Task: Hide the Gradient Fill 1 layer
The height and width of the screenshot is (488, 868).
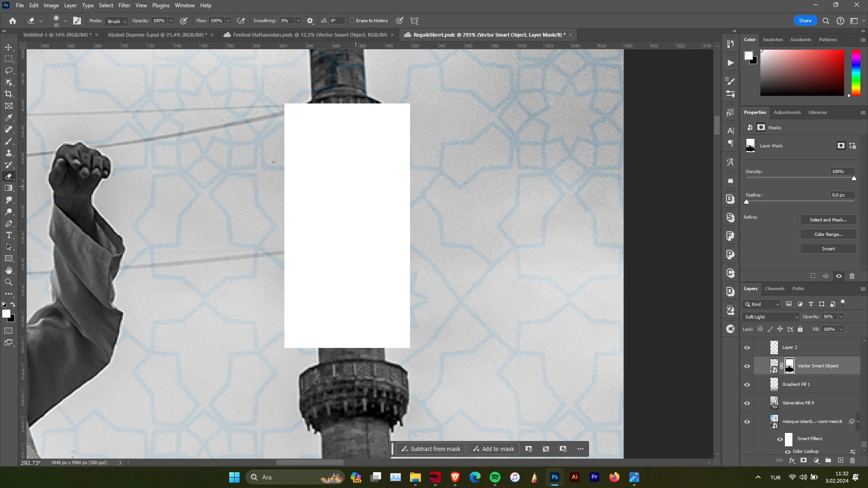Action: (747, 385)
